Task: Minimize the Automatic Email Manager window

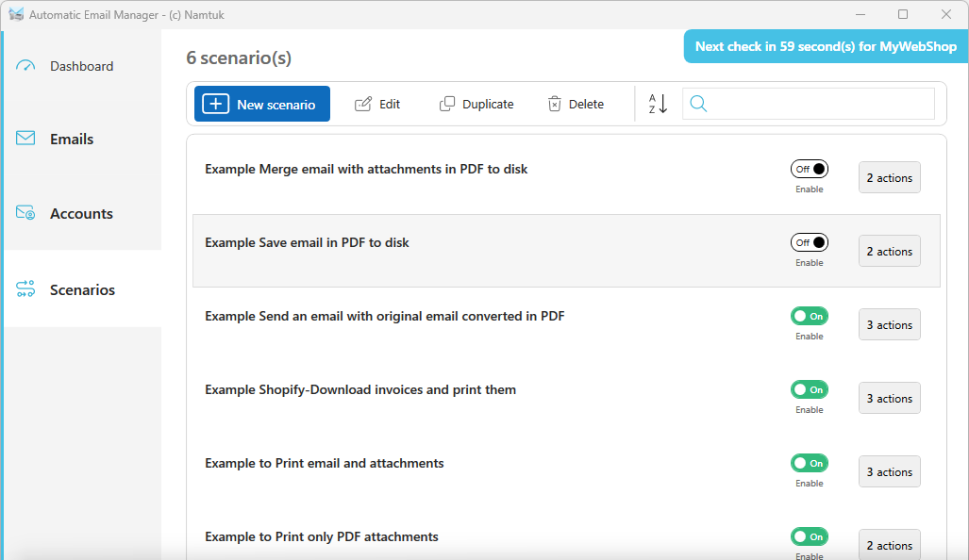Action: [x=860, y=14]
